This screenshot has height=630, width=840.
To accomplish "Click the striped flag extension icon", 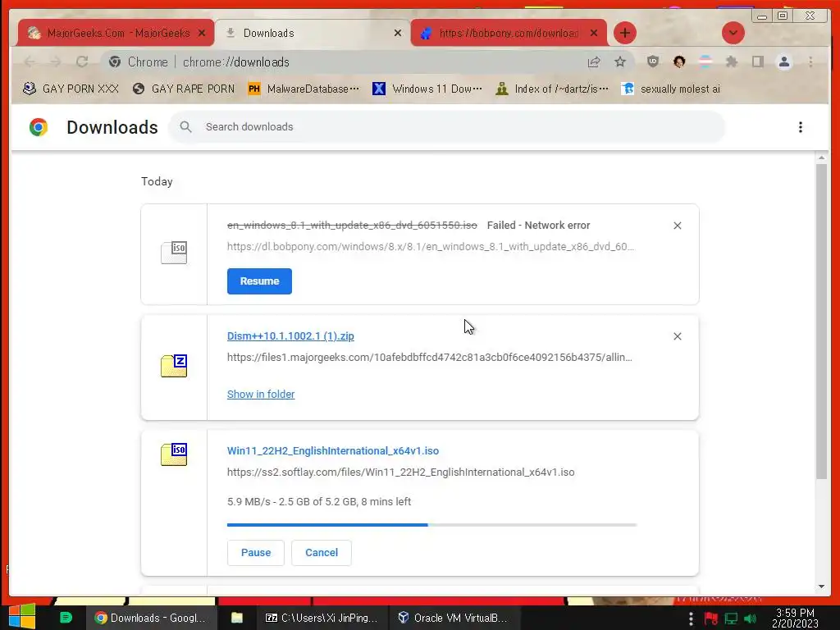I will pyautogui.click(x=705, y=62).
